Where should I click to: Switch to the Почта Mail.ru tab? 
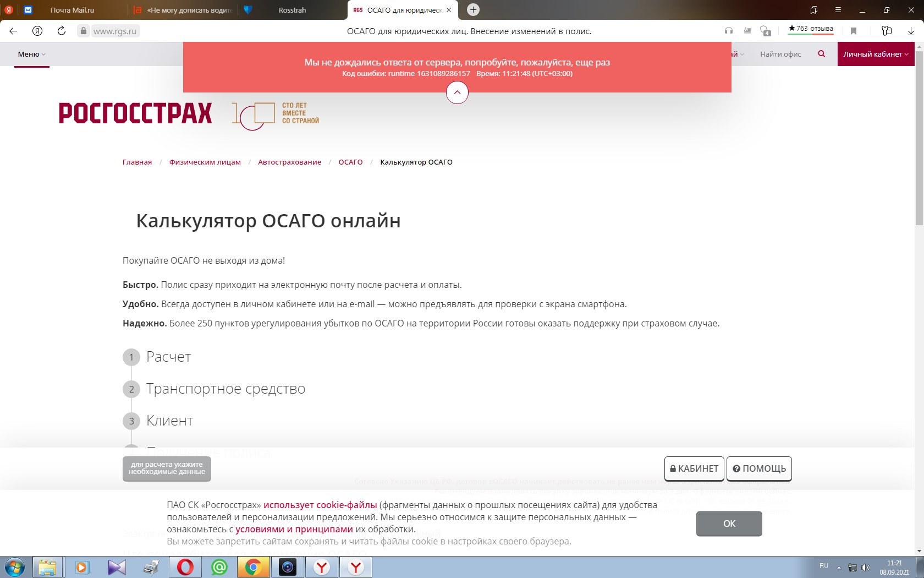72,10
